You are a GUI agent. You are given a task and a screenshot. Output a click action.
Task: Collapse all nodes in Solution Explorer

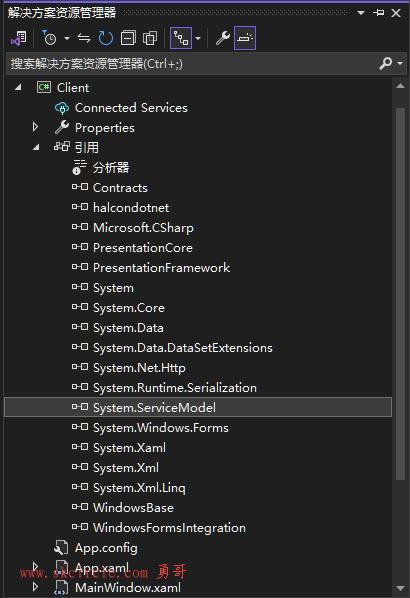coord(128,38)
